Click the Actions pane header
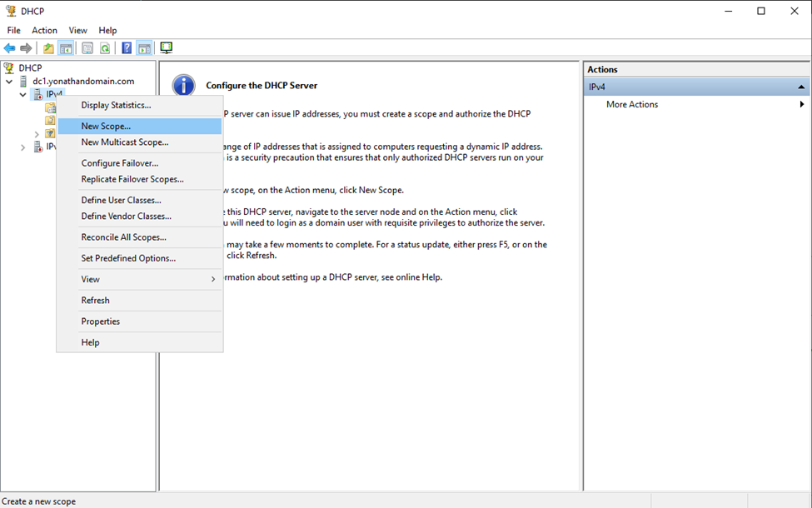 click(697, 69)
